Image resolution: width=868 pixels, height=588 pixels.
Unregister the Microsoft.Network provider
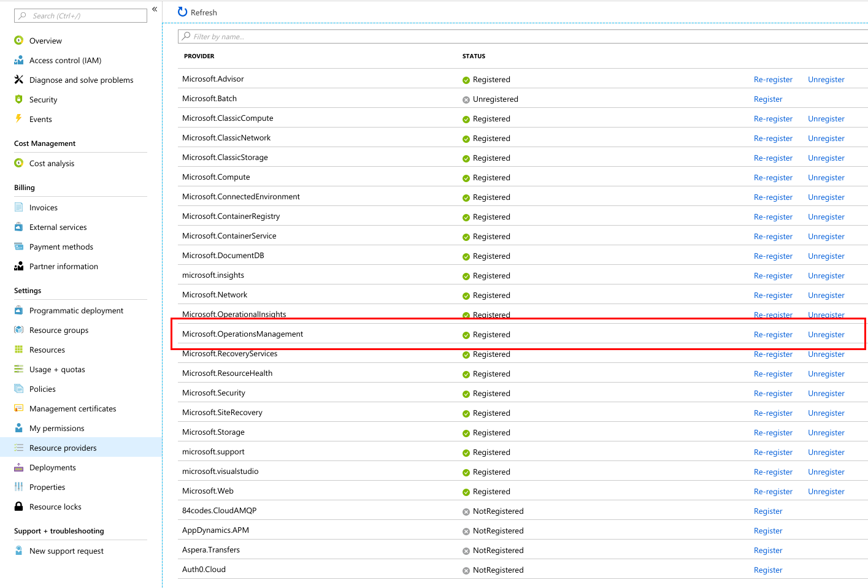(826, 296)
